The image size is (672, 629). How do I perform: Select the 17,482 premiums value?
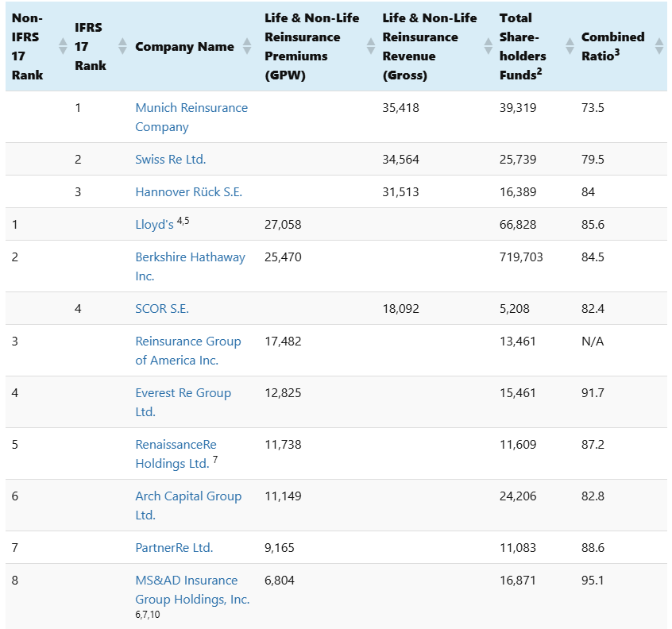283,342
